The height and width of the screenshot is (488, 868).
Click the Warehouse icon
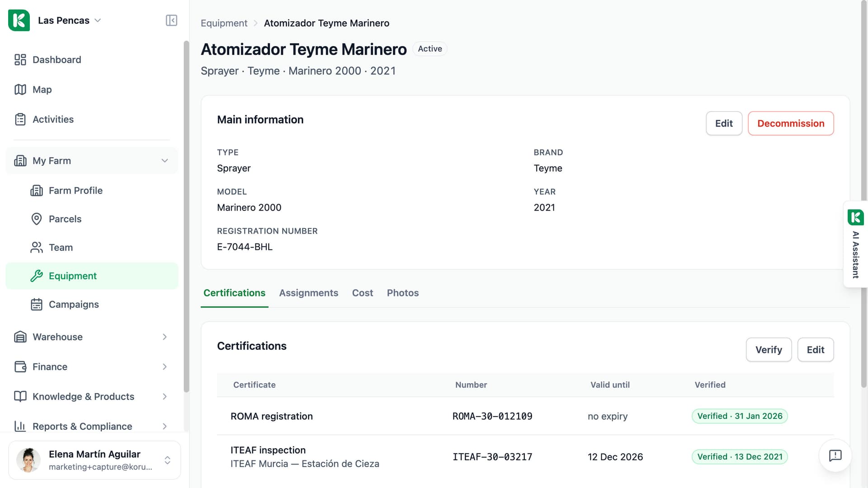point(20,337)
